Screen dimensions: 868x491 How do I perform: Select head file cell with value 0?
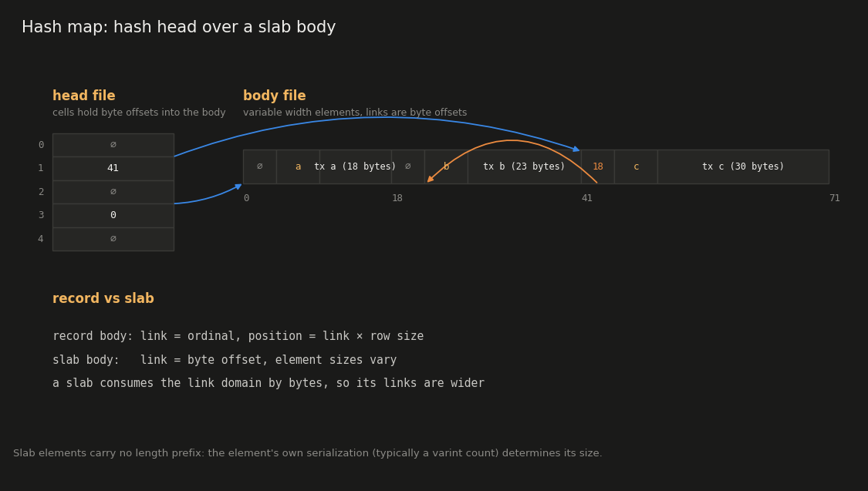point(113,216)
